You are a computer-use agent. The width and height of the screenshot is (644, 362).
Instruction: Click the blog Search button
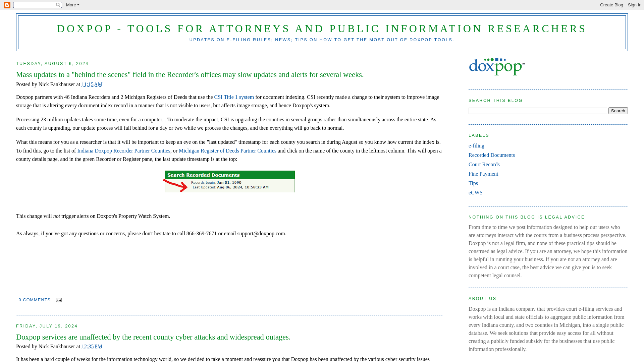(x=618, y=111)
